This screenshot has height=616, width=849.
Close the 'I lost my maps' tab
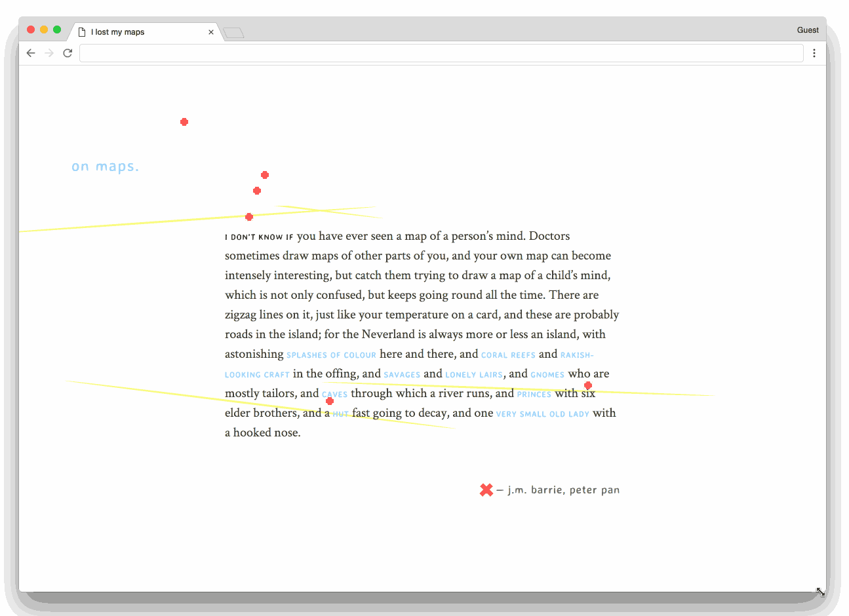pos(211,31)
